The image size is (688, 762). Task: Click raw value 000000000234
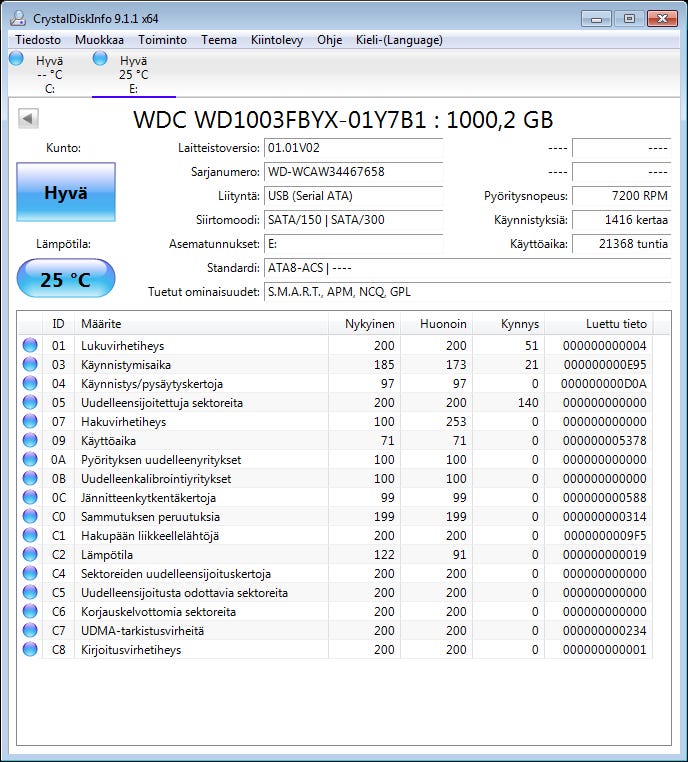(604, 630)
